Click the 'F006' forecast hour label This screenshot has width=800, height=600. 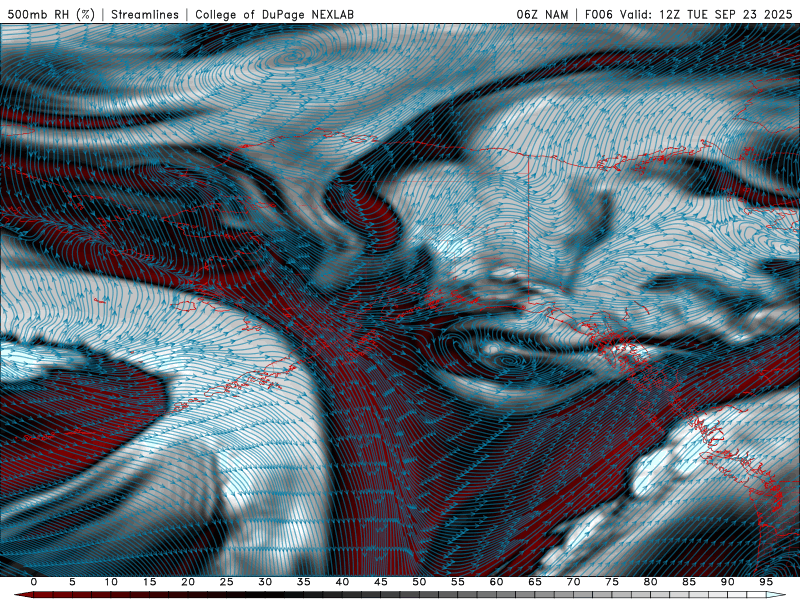[x=599, y=14]
